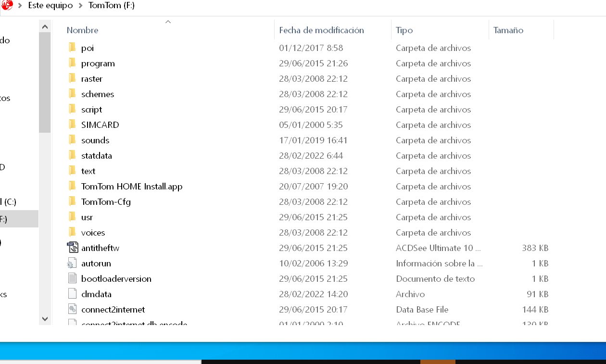Select the autorun settings file icon
The height and width of the screenshot is (364, 606).
[72, 263]
